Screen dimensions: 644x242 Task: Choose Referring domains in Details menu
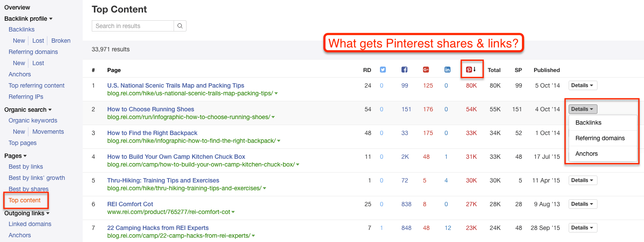click(600, 138)
